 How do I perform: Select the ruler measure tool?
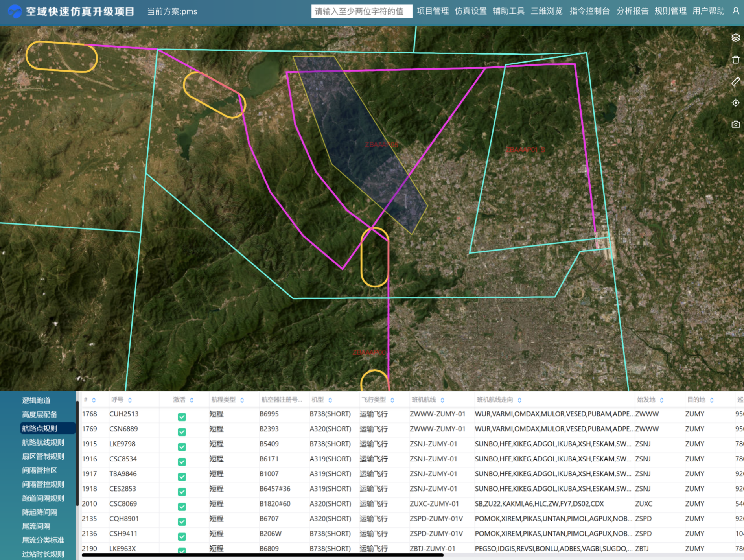[735, 81]
